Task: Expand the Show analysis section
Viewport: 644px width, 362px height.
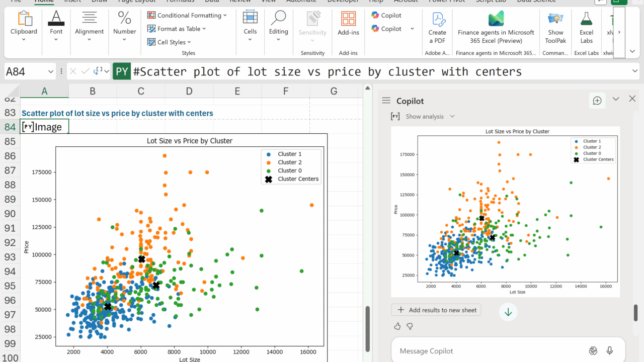Action: (452, 116)
